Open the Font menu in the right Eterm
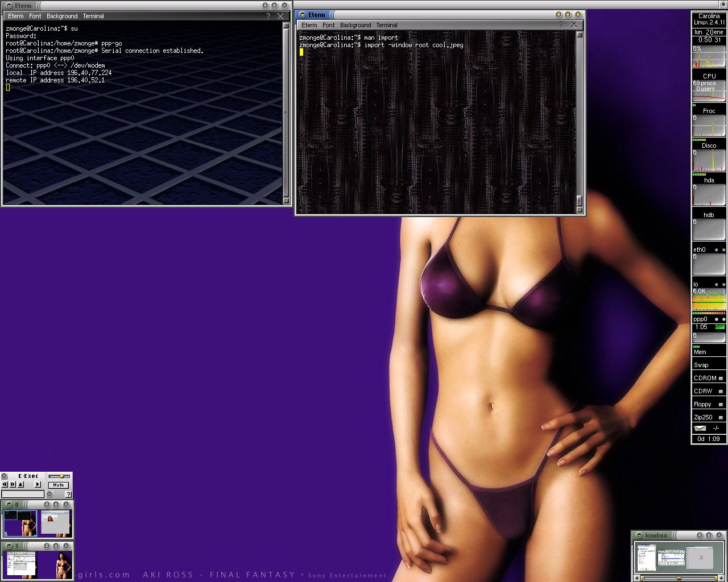The image size is (728, 582). 329,25
